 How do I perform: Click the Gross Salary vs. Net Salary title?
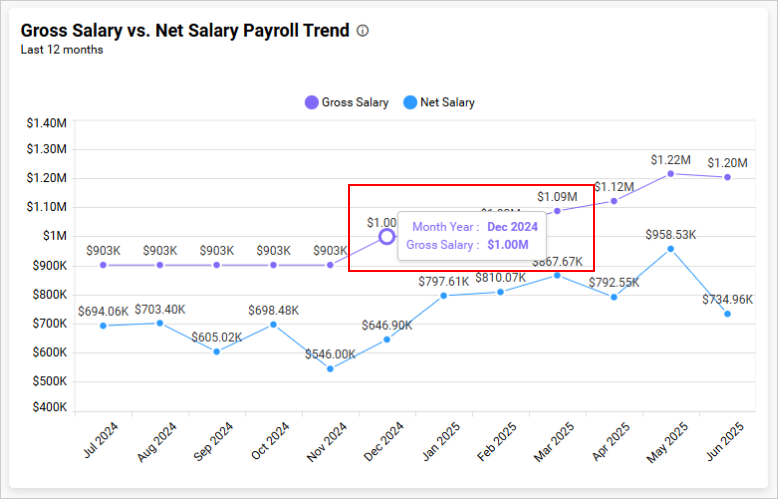[185, 31]
